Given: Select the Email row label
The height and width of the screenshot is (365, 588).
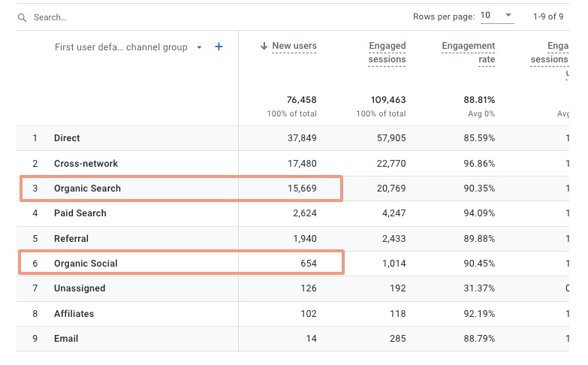Looking at the screenshot, I should (x=66, y=339).
